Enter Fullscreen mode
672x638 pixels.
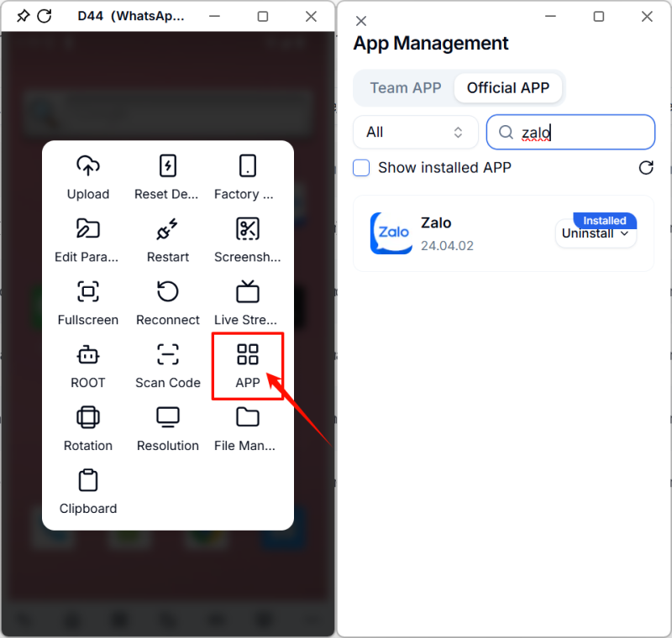pyautogui.click(x=88, y=291)
